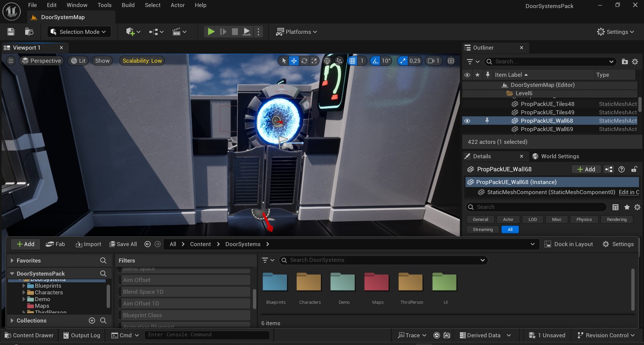Open the Fab marketplace button
Image resolution: width=644 pixels, height=345 pixels.
click(55, 244)
